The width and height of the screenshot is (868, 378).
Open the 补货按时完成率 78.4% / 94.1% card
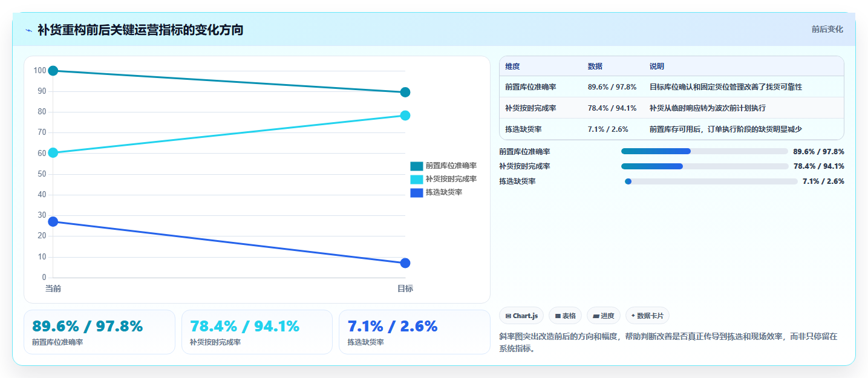pos(257,332)
